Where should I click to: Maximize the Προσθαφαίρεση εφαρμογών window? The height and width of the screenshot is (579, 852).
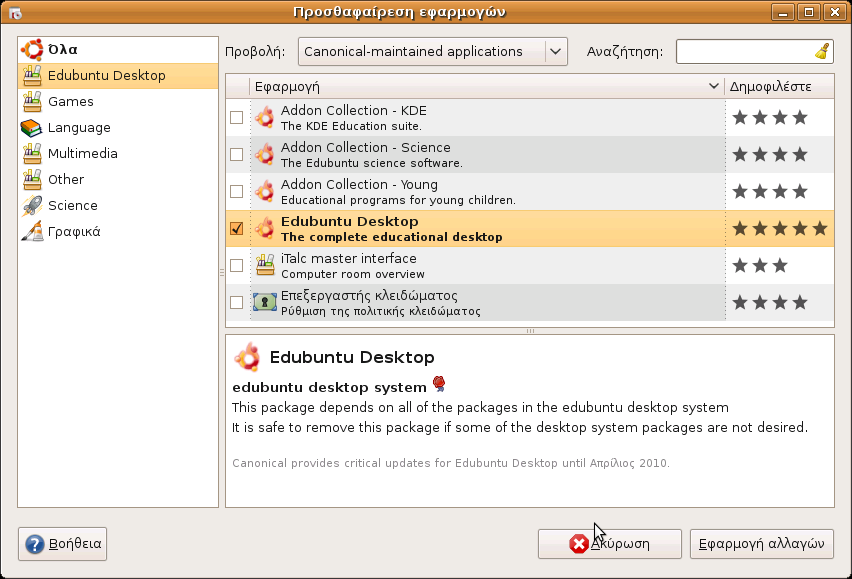pyautogui.click(x=809, y=12)
